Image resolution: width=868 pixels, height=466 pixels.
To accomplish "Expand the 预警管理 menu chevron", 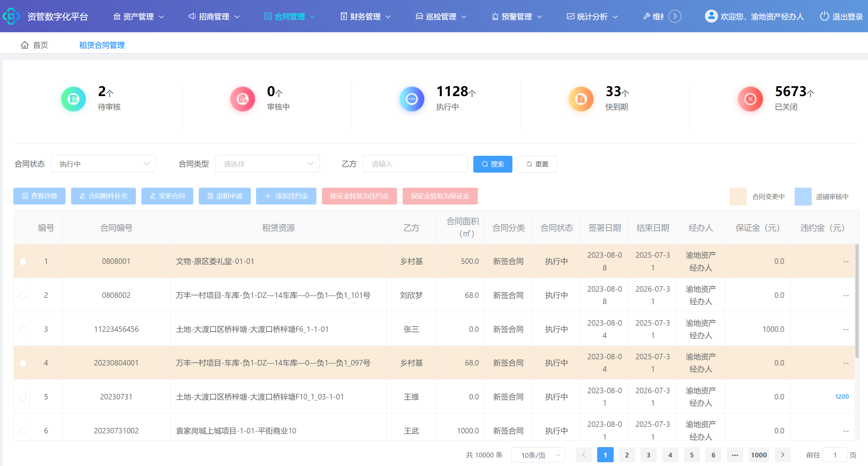I will click(x=539, y=16).
